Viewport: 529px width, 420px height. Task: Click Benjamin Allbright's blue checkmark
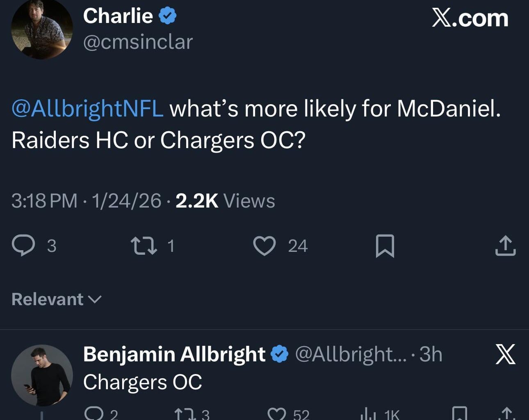click(279, 353)
